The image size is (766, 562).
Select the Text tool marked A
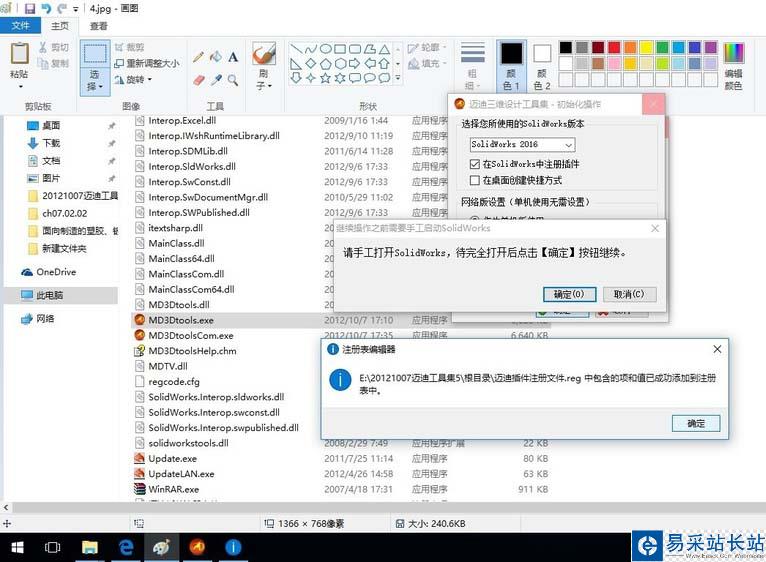coord(233,57)
